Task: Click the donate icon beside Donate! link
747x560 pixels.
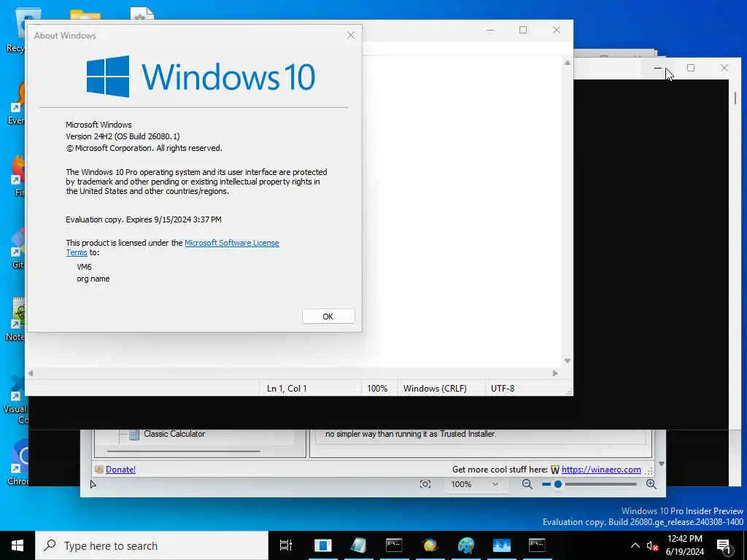Action: click(x=99, y=470)
